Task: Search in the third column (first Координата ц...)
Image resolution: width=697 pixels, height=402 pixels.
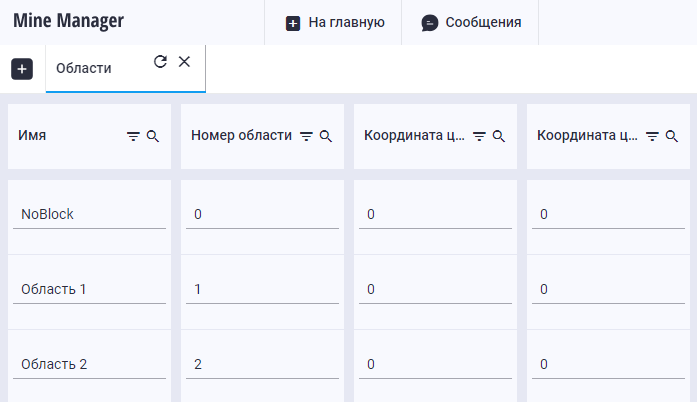Action: tap(499, 136)
